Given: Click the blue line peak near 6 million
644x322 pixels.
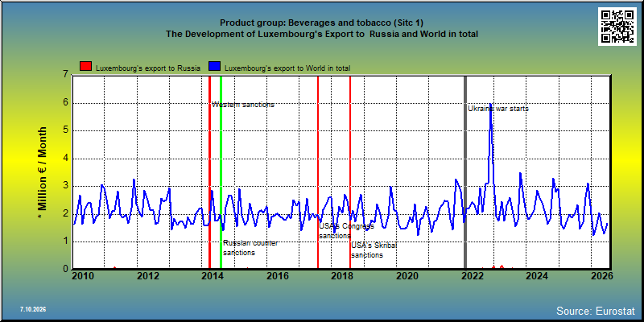Looking at the screenshot, I should point(490,105).
